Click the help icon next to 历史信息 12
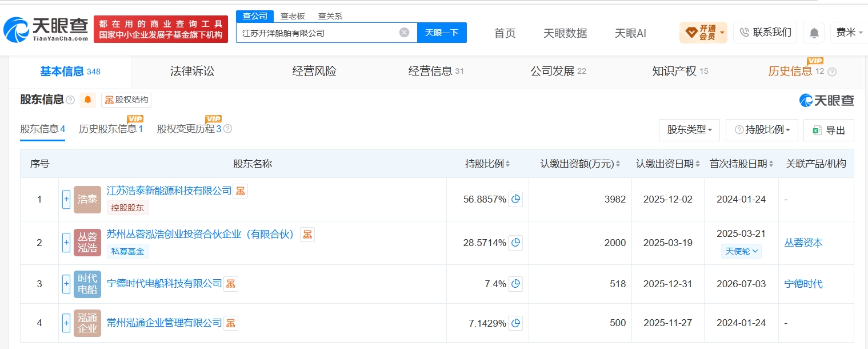Image resolution: width=868 pixels, height=349 pixels. pyautogui.click(x=831, y=72)
